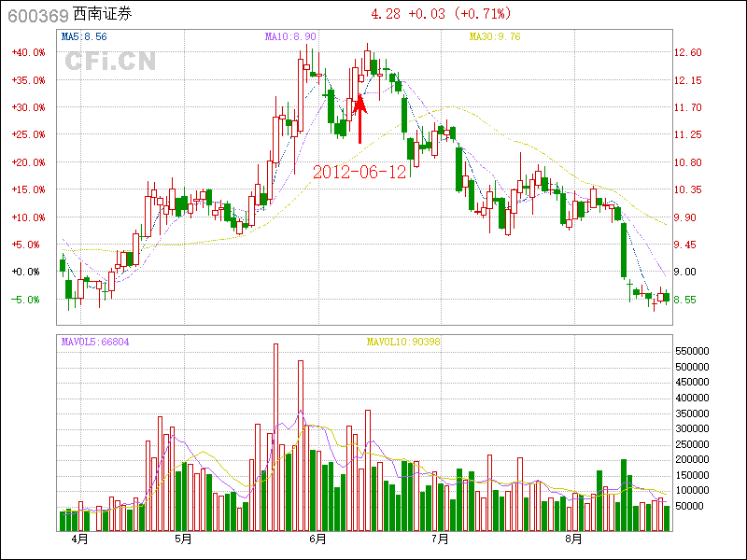
Task: Click the 12.60 price axis label
Action: click(x=688, y=52)
